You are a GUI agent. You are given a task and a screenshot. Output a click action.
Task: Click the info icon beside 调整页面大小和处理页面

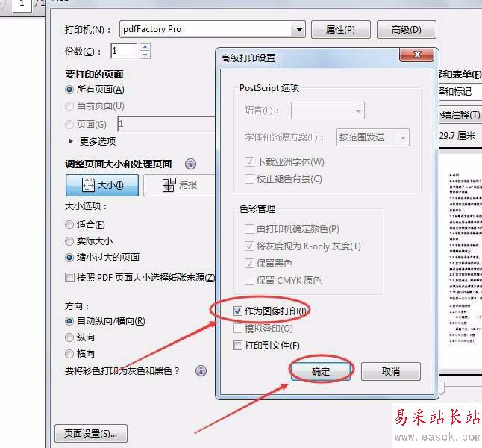tap(190, 164)
